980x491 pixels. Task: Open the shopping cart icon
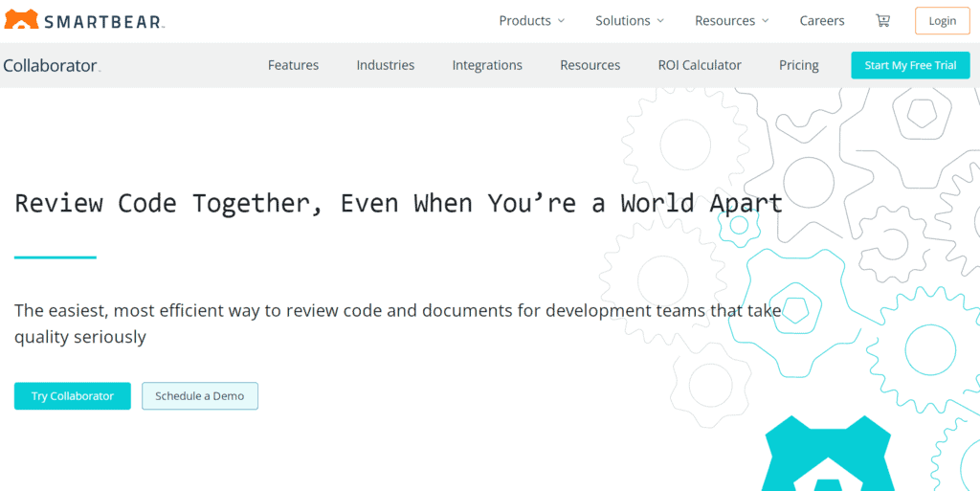(882, 21)
